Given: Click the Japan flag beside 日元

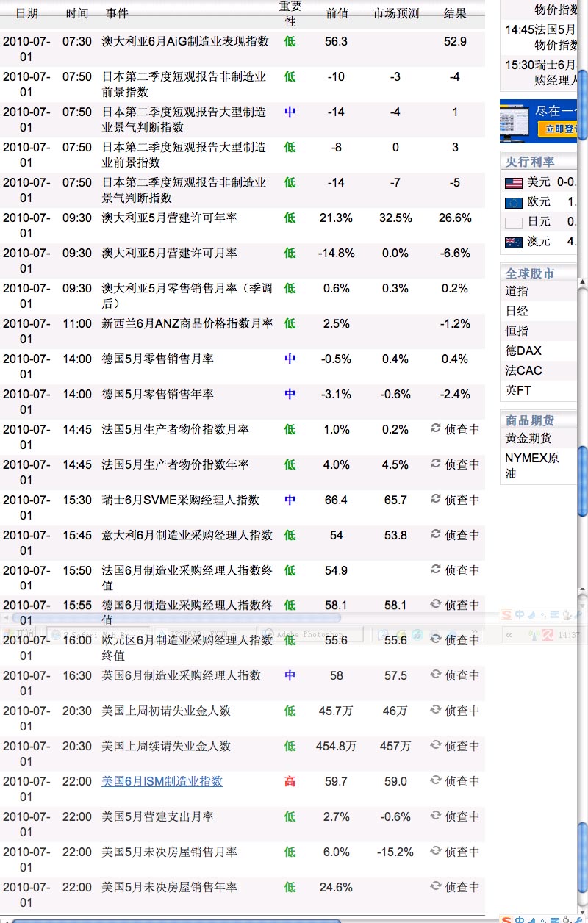Looking at the screenshot, I should point(514,222).
